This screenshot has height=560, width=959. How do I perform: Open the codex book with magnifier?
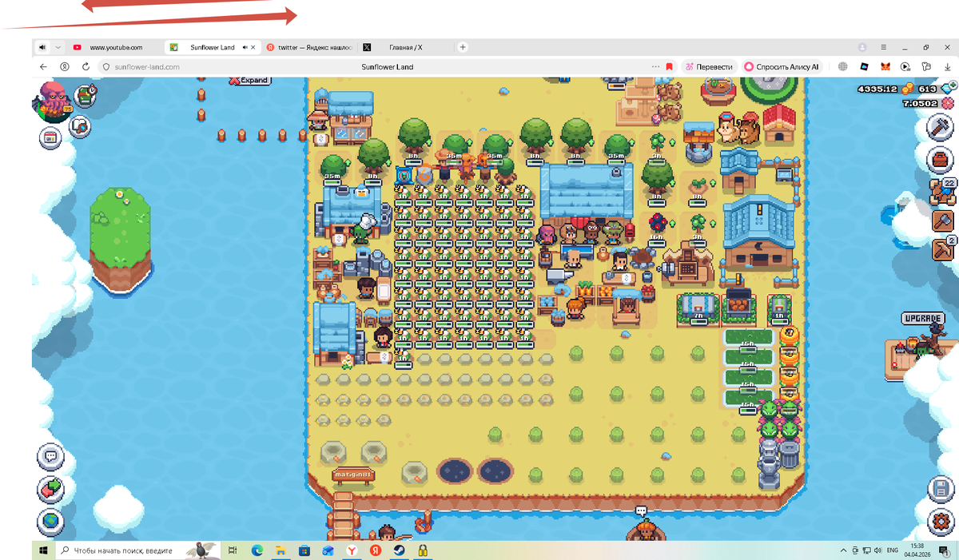coord(79,125)
